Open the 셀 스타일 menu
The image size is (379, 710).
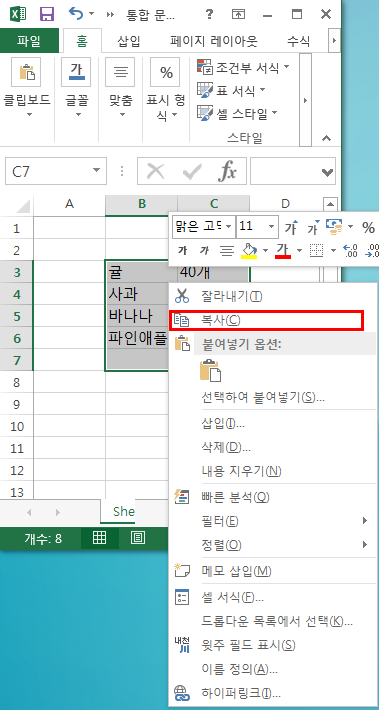pos(238,113)
